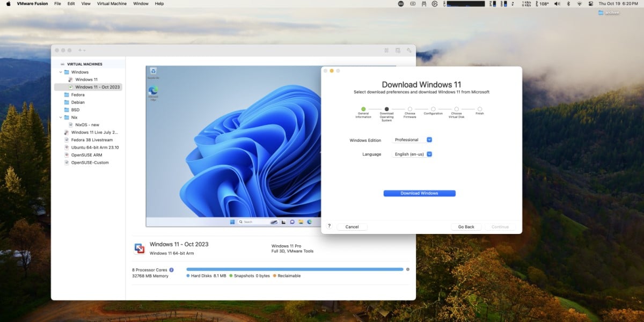
Task: Open the Edit menu
Action: click(71, 3)
